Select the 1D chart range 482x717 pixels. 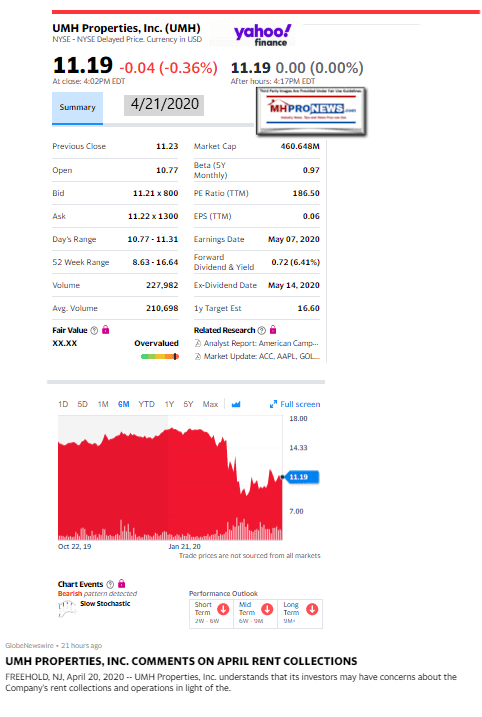(x=63, y=404)
